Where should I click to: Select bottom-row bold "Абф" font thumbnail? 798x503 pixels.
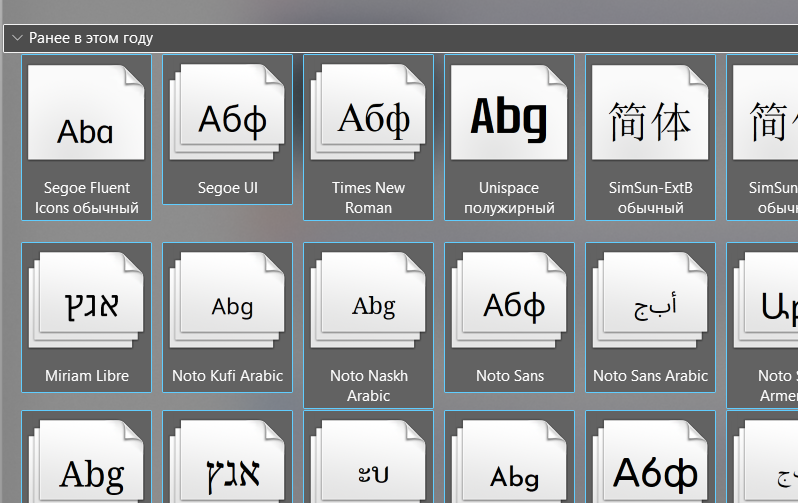[650, 461]
